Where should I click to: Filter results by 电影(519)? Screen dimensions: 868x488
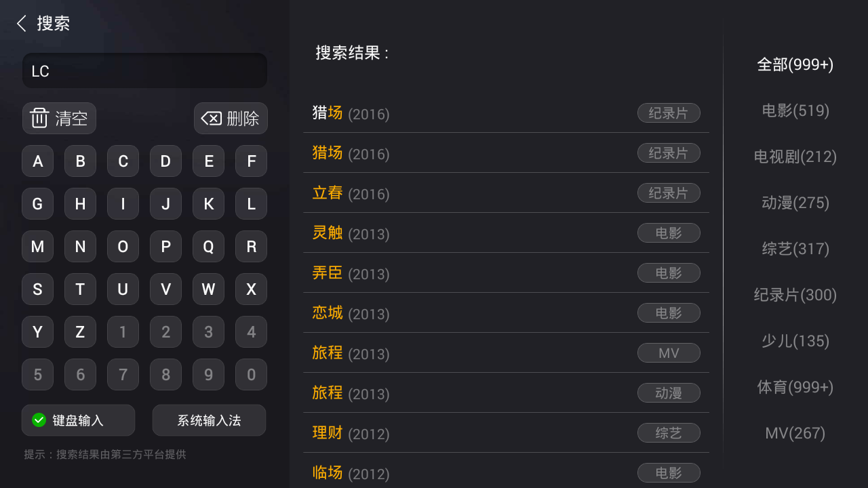point(795,110)
